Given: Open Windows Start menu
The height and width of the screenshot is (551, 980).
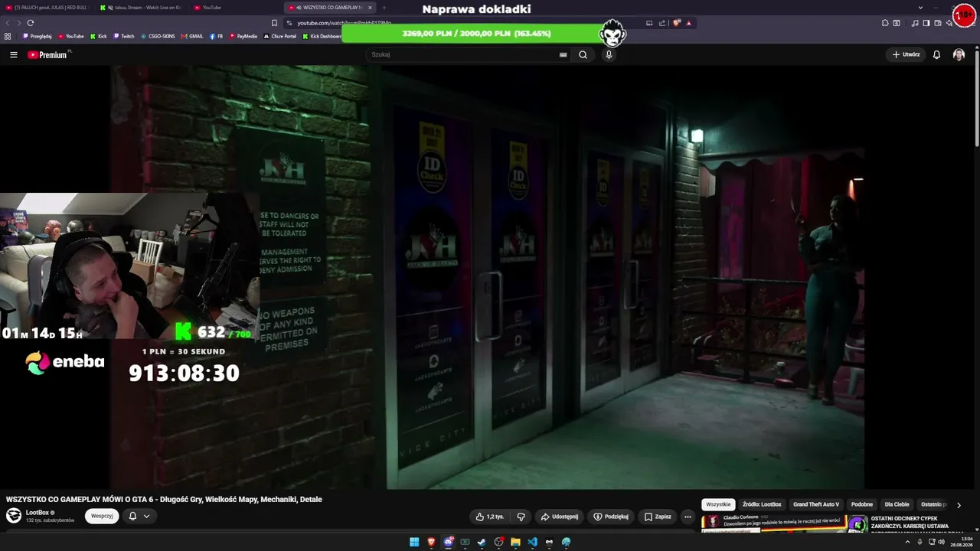Looking at the screenshot, I should point(414,542).
